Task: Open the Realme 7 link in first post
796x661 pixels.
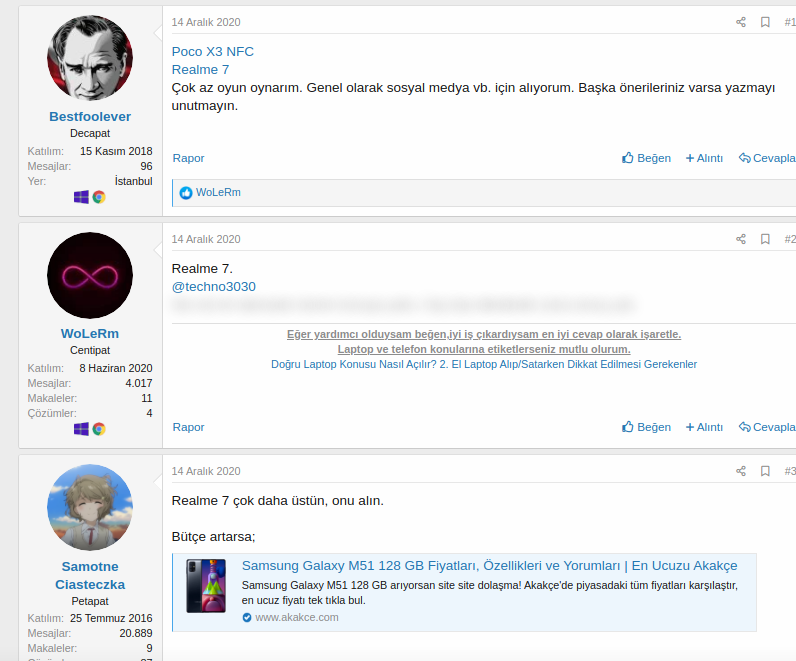Action: tap(201, 70)
